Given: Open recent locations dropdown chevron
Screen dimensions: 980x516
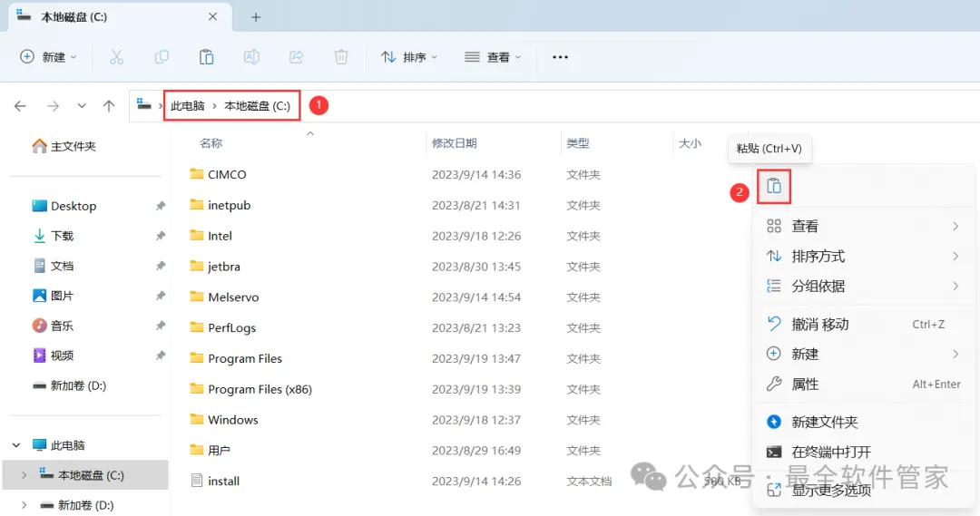Looking at the screenshot, I should 82,106.
